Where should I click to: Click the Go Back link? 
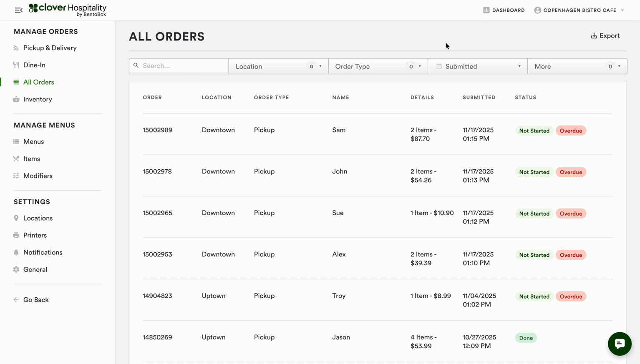click(x=36, y=300)
